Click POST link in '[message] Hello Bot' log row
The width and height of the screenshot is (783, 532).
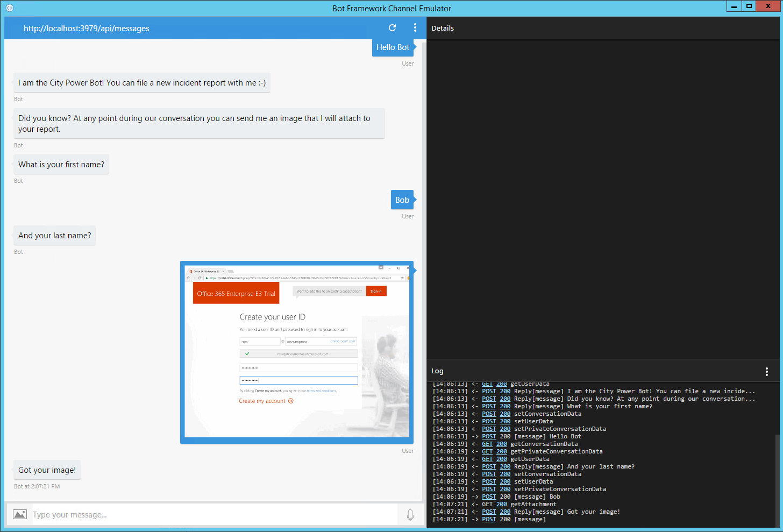[489, 437]
